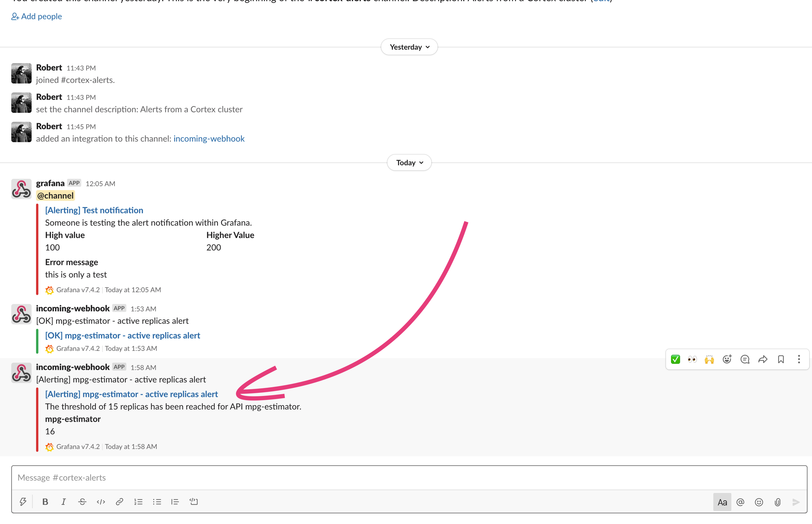The width and height of the screenshot is (812, 524).
Task: Toggle italic formatting in composer
Action: 63,501
